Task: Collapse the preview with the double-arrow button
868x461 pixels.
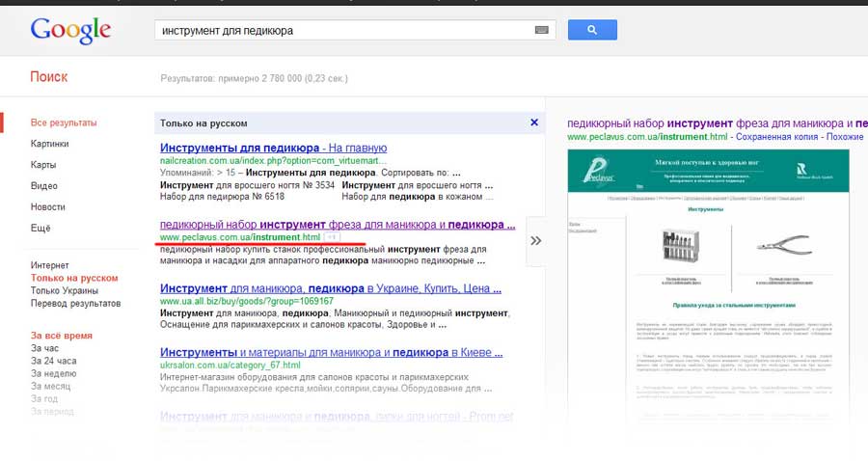Action: 536,241
